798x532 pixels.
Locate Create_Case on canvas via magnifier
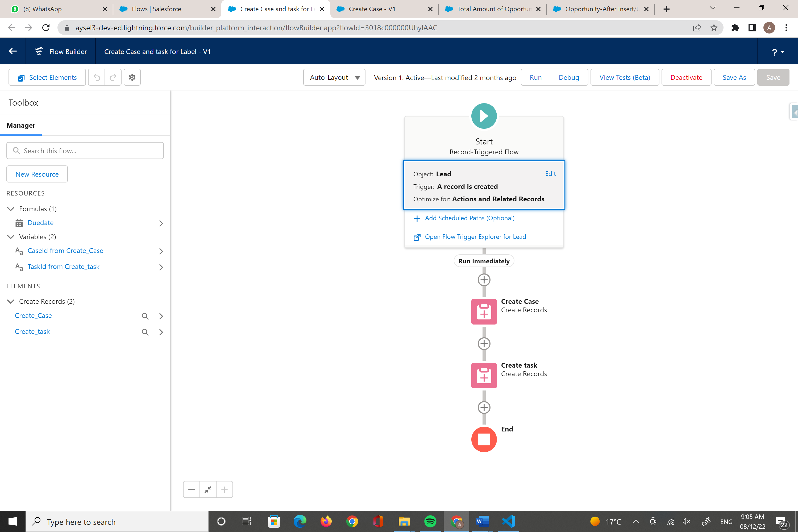(x=145, y=316)
